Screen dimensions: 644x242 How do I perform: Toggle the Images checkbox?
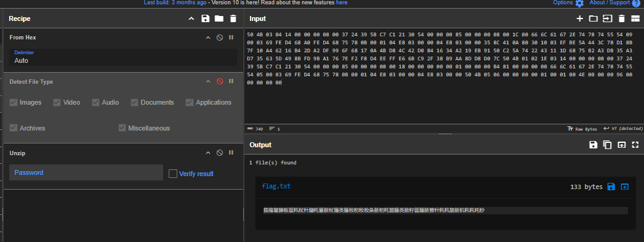(14, 102)
